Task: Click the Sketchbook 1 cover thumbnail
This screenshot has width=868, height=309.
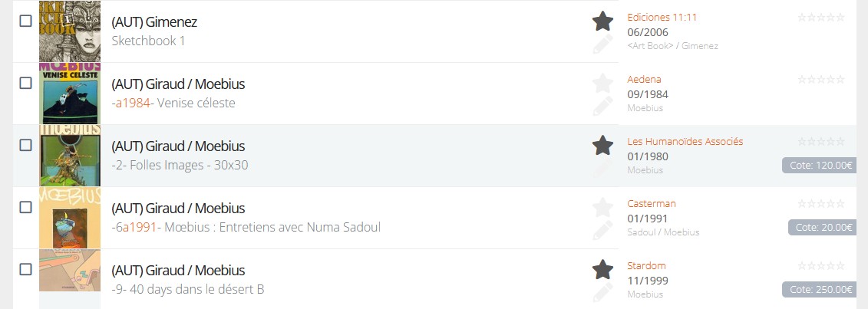Action: [x=70, y=31]
